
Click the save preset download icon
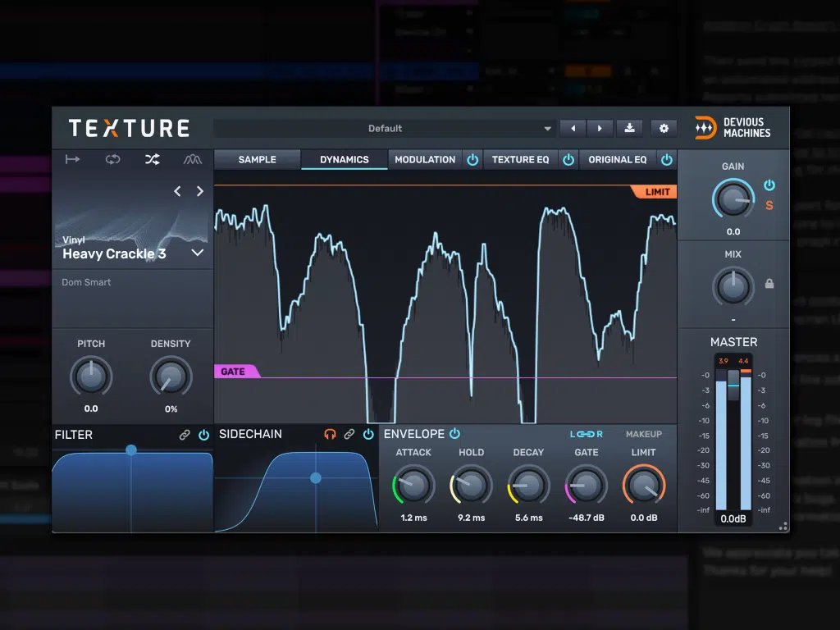[629, 129]
